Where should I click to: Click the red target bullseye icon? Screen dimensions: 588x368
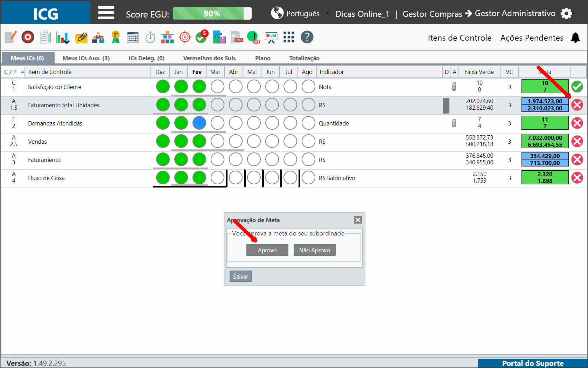[28, 37]
